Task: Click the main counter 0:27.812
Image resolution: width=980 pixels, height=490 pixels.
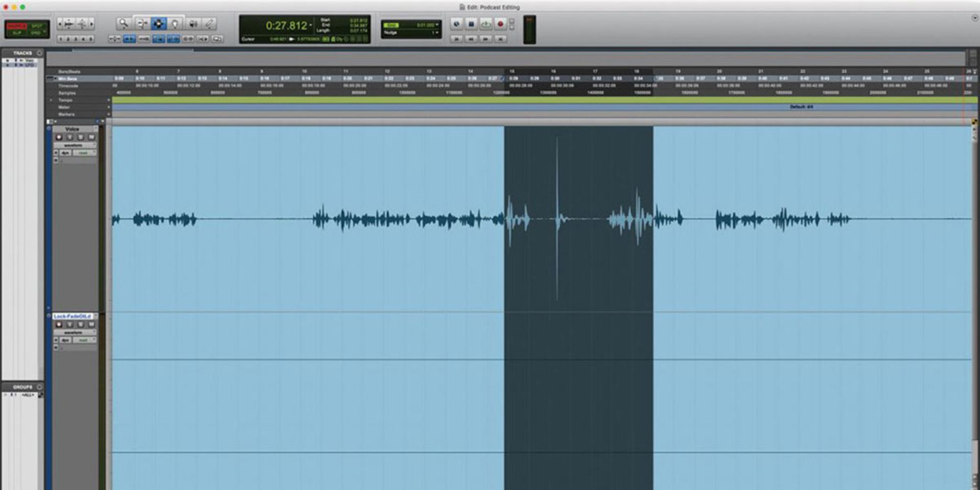Action: click(286, 26)
